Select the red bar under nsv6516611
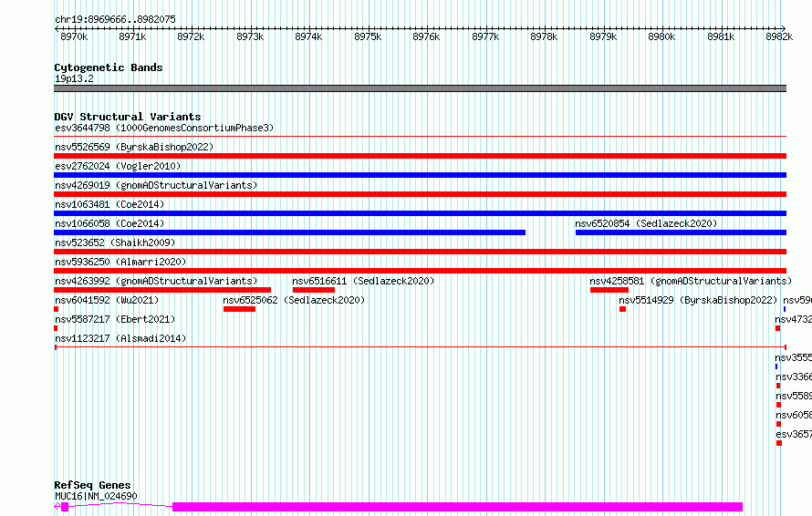812x516 pixels. pos(313,290)
